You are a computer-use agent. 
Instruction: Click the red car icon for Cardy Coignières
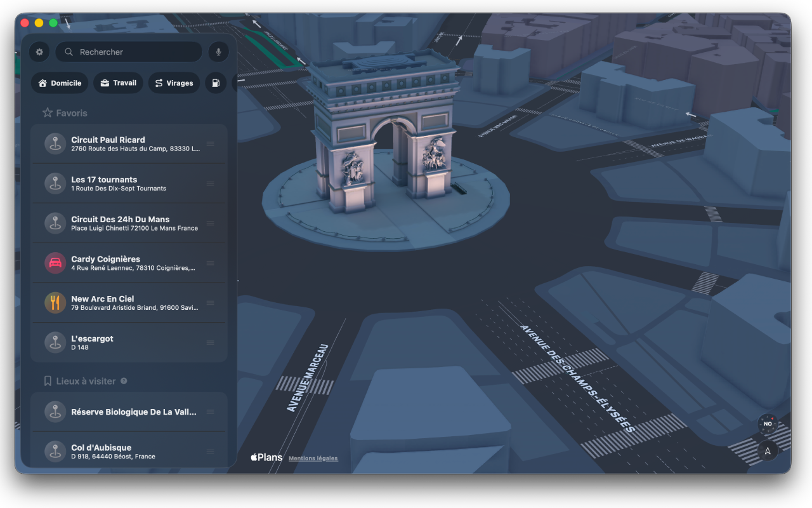click(55, 263)
